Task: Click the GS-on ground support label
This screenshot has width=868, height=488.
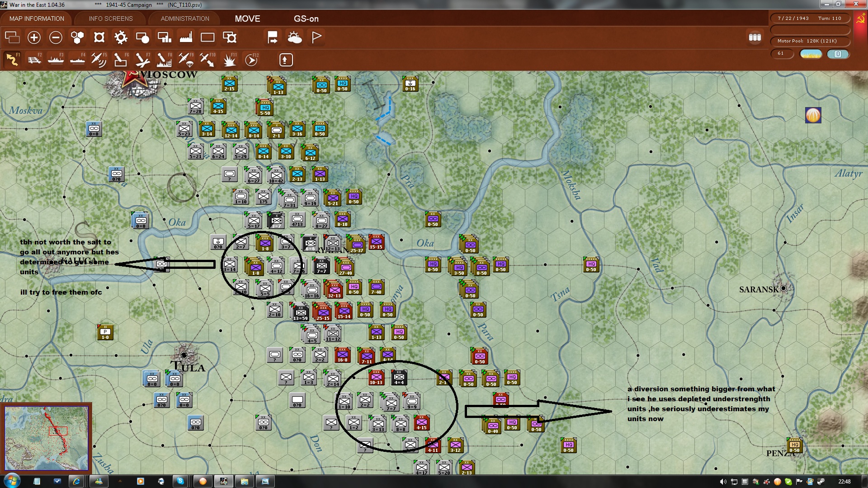Action: pyautogui.click(x=306, y=19)
